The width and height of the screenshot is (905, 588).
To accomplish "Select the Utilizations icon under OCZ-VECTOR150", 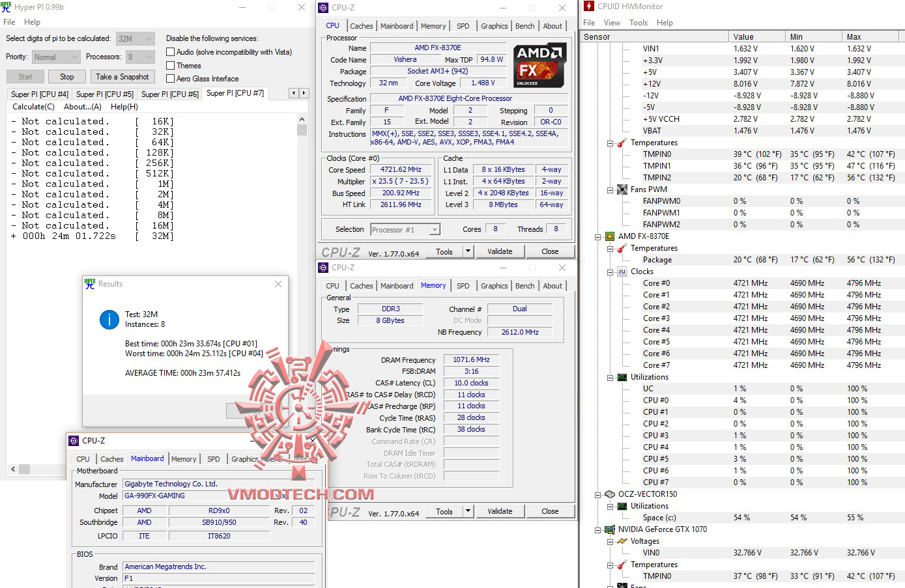I will coord(622,506).
